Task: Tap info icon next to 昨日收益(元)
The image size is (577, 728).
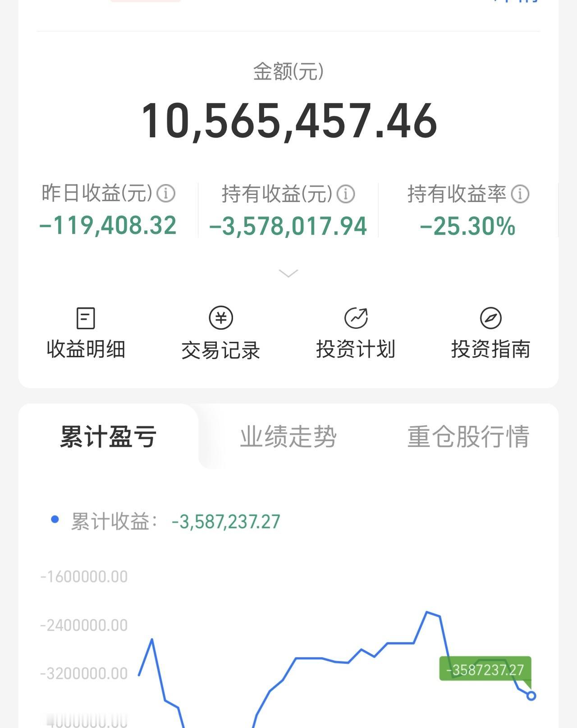Action: click(166, 194)
